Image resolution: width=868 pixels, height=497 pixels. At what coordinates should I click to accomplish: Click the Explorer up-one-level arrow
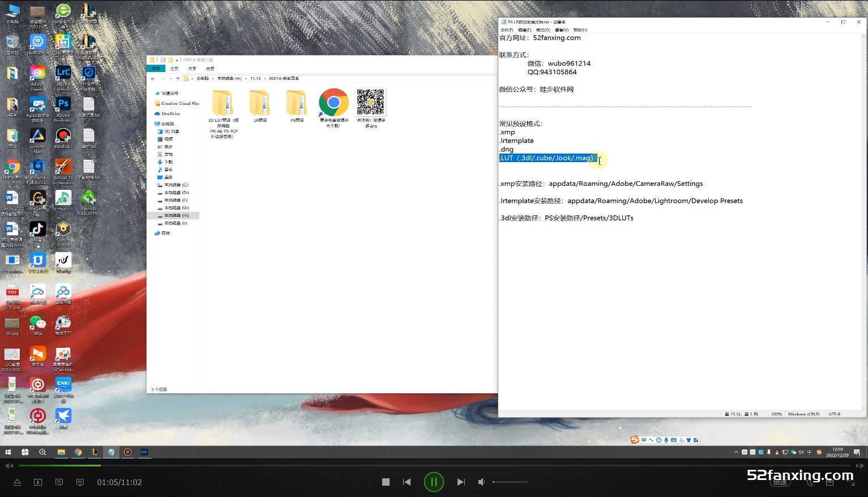tap(178, 79)
